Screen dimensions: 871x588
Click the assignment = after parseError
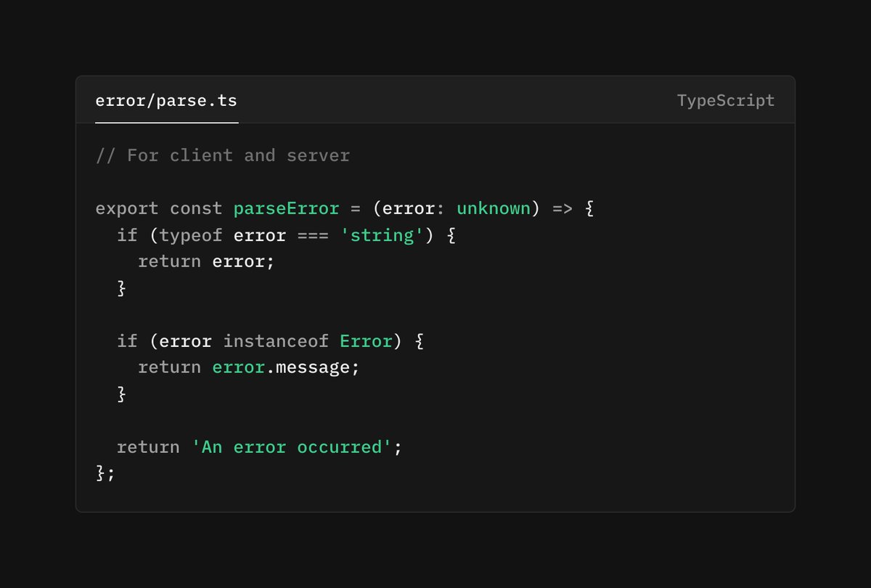click(x=355, y=209)
